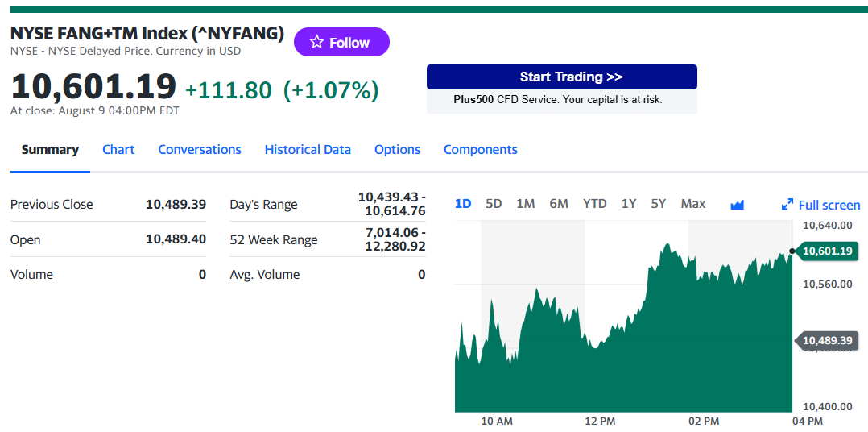This screenshot has width=868, height=432.
Task: Open the Conversations tab
Action: 200,150
